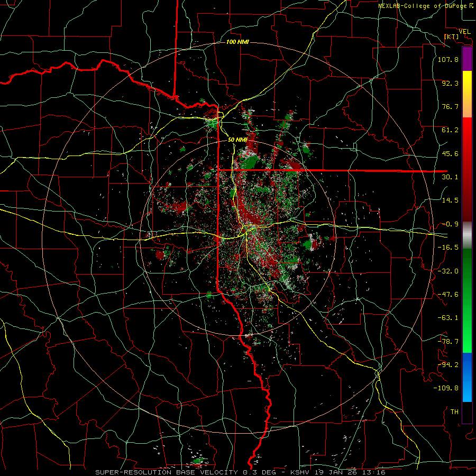This screenshot has height=476, width=476.
Task: Click the TH legend label
Action: (x=454, y=412)
